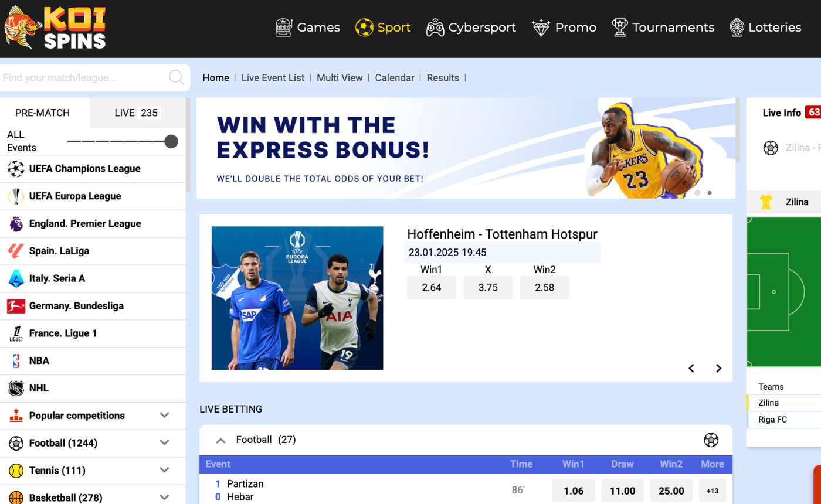Image resolution: width=821 pixels, height=504 pixels.
Task: Select Win2 odds 25.00 for Hebar
Action: click(671, 491)
